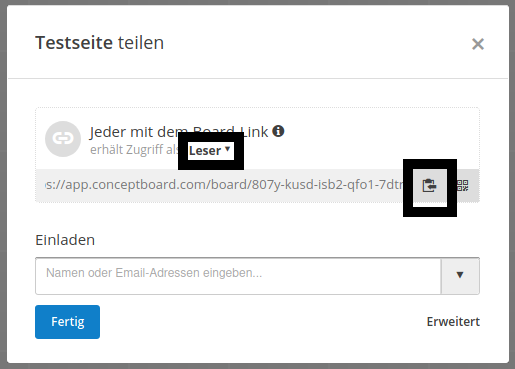Image resolution: width=515 pixels, height=369 pixels.
Task: Click the round chain-link icon
Action: point(63,139)
